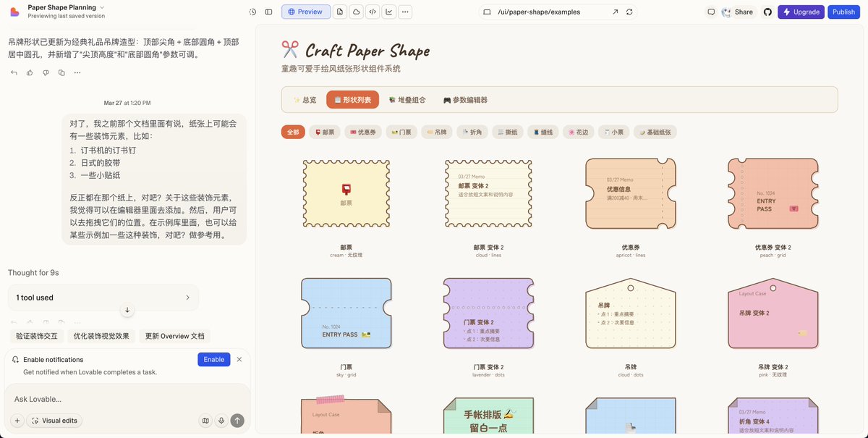The width and height of the screenshot is (868, 438).
Task: Open the lavender 门票 变体 2 card
Action: [x=488, y=313]
